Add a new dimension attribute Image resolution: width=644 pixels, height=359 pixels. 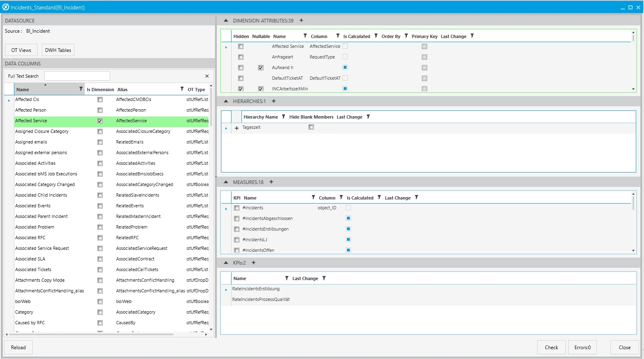(x=302, y=20)
